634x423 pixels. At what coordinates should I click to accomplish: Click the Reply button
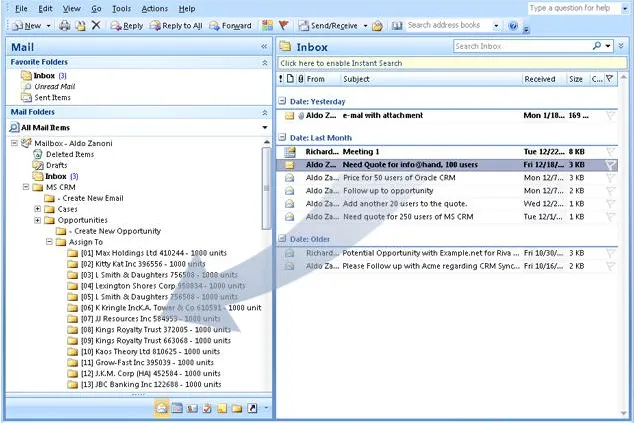coord(127,26)
